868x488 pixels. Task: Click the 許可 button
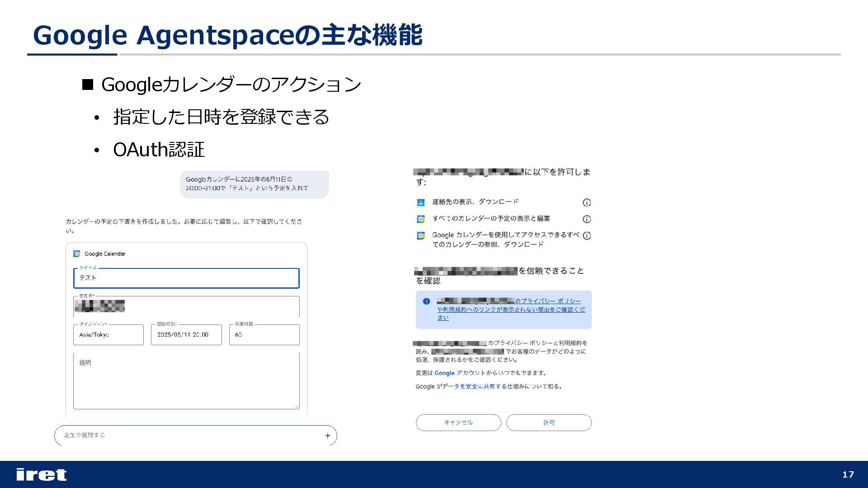click(x=549, y=422)
